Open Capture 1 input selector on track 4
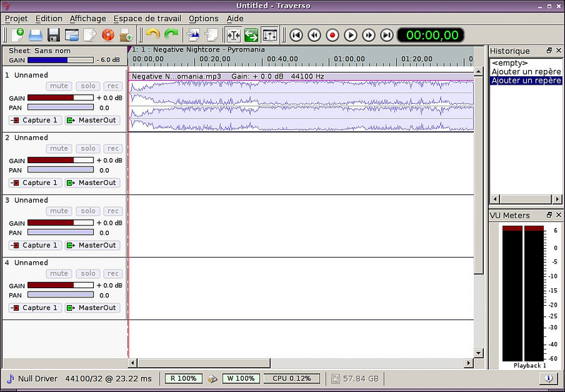 35,308
